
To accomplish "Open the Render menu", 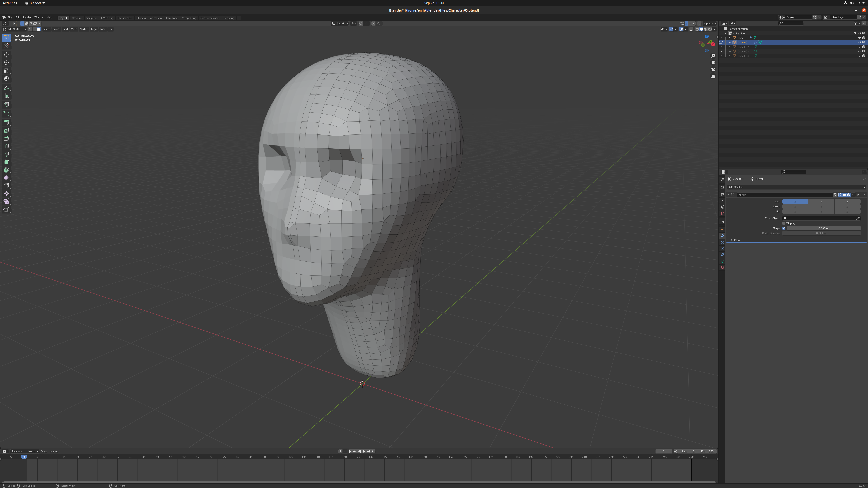I will tap(27, 18).
